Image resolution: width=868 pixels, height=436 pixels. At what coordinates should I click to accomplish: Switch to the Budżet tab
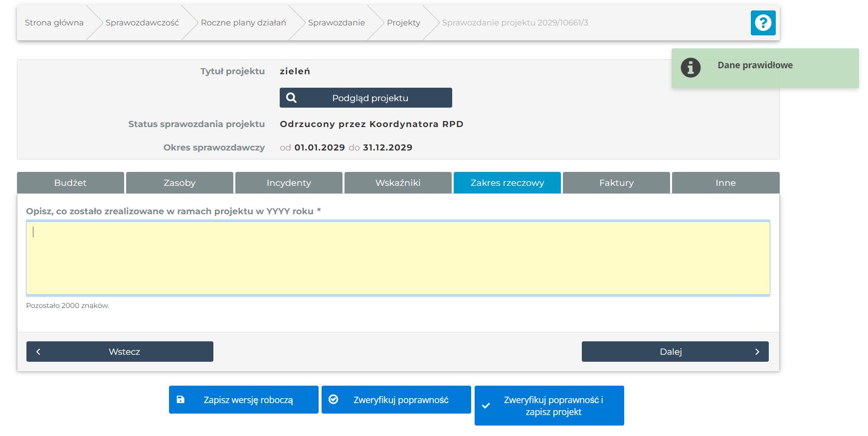(70, 183)
